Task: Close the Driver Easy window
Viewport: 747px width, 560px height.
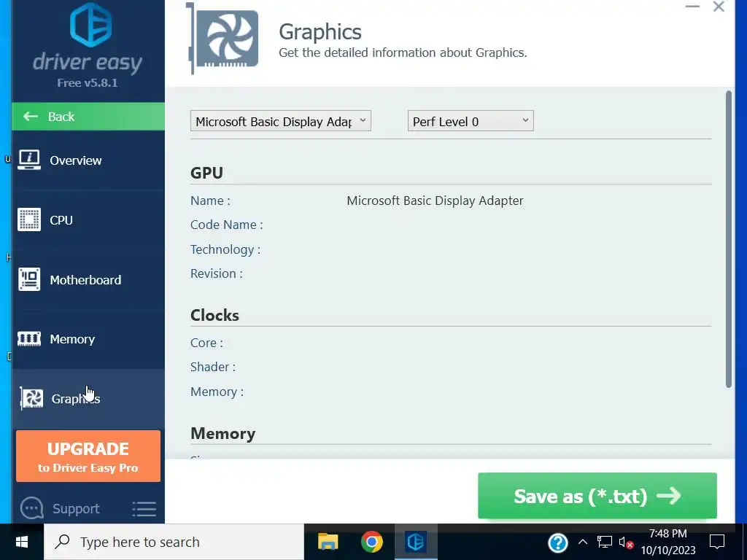Action: (x=719, y=7)
